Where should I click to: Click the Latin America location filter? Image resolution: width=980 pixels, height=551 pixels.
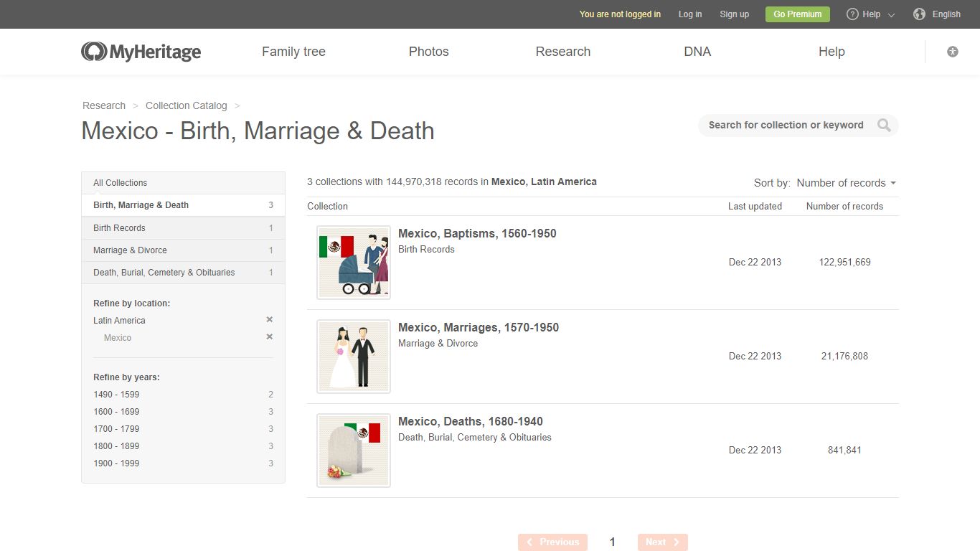119,321
